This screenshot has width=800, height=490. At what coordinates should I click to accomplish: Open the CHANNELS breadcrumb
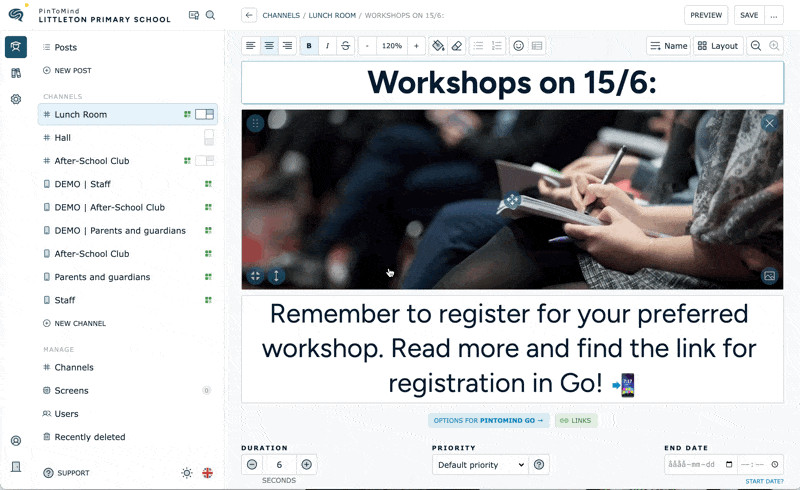281,15
